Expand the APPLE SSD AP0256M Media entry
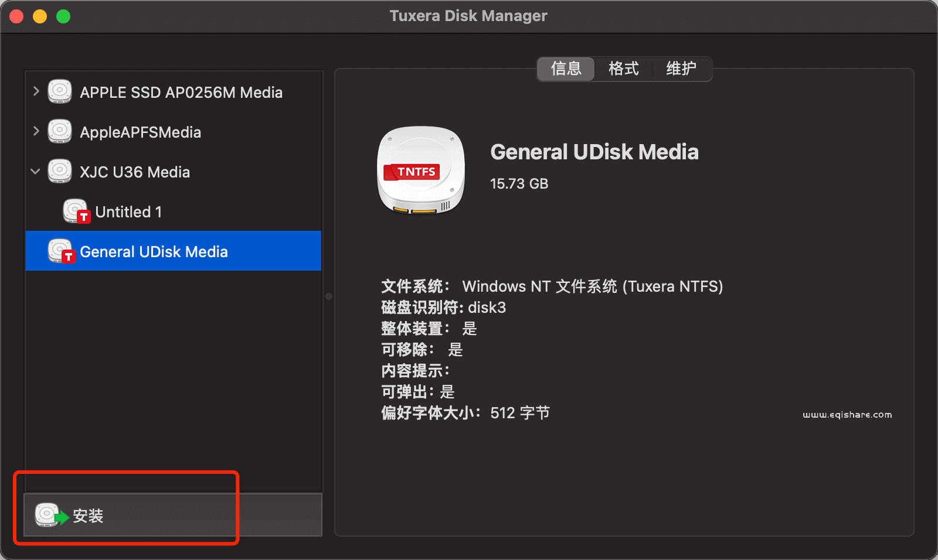The width and height of the screenshot is (938, 560). (x=35, y=91)
